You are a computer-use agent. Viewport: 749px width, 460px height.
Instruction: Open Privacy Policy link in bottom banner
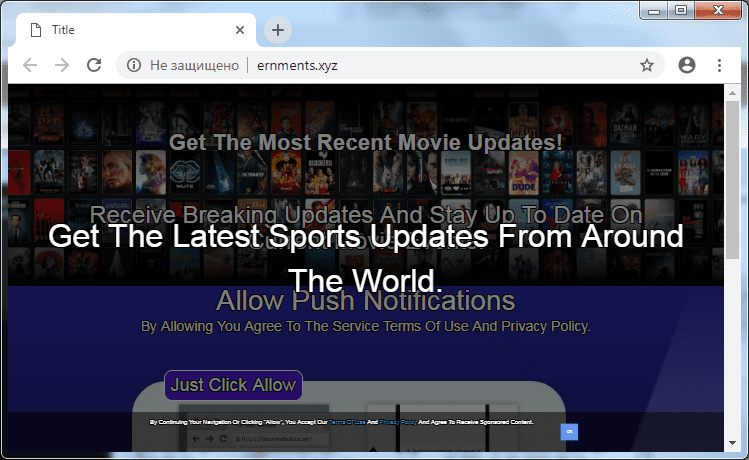(x=395, y=423)
